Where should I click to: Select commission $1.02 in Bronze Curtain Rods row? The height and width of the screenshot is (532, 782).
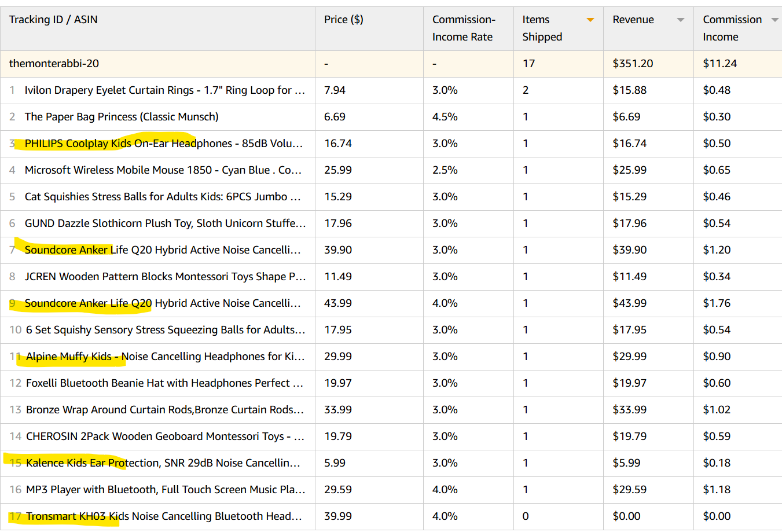(x=717, y=410)
